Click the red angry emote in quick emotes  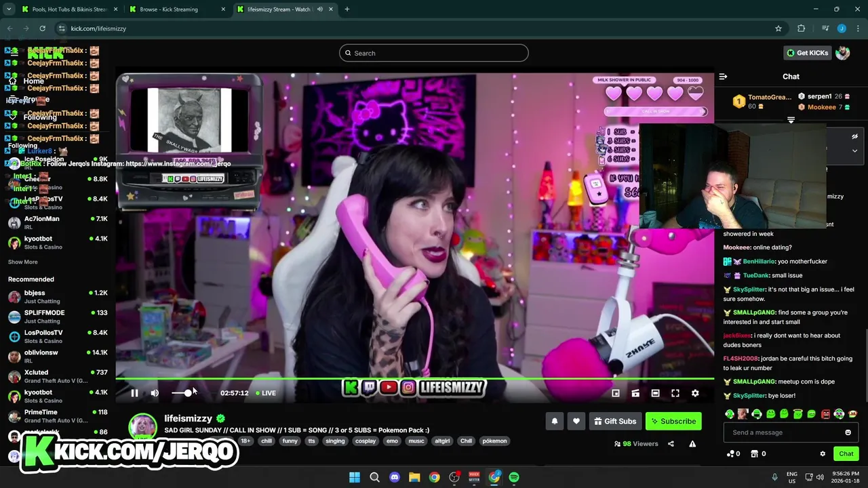825,413
